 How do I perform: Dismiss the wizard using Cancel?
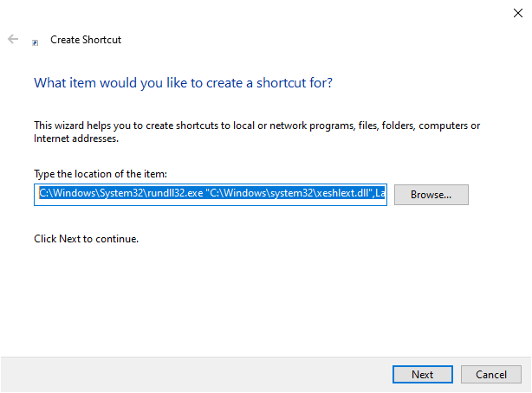coord(491,374)
